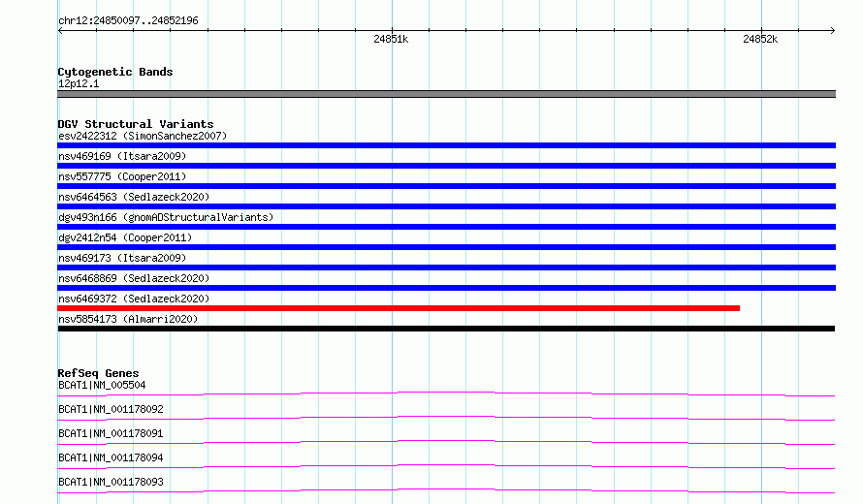Select the BCAT1|NM_005504 gene track line

tap(446, 394)
